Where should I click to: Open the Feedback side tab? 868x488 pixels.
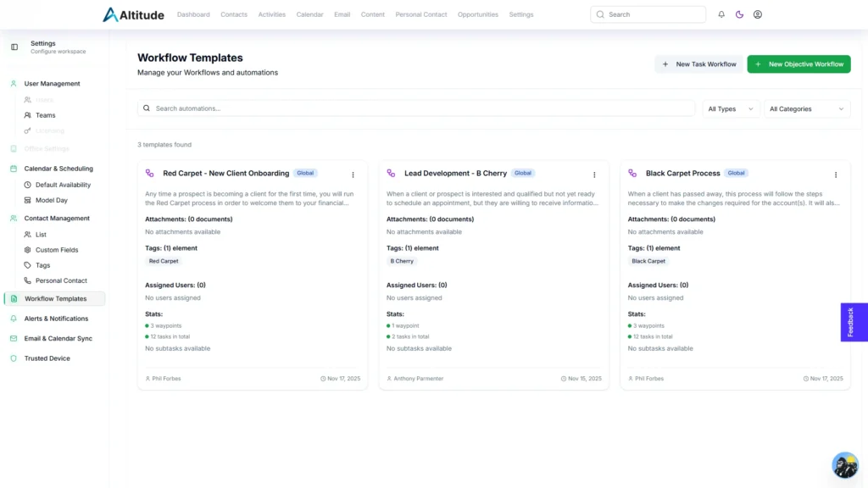coord(854,322)
